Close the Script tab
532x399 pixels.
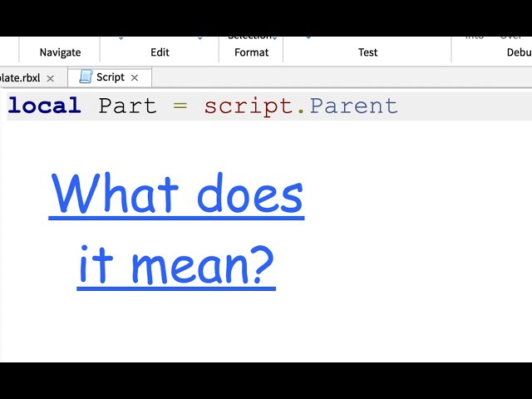click(135, 78)
